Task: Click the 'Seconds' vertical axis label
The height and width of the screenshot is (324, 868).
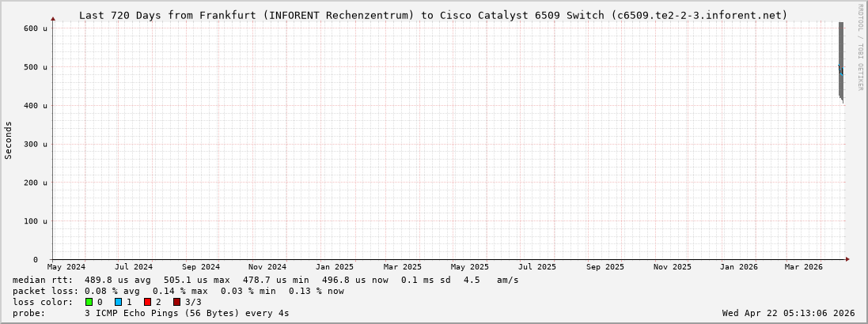Action: pos(9,140)
